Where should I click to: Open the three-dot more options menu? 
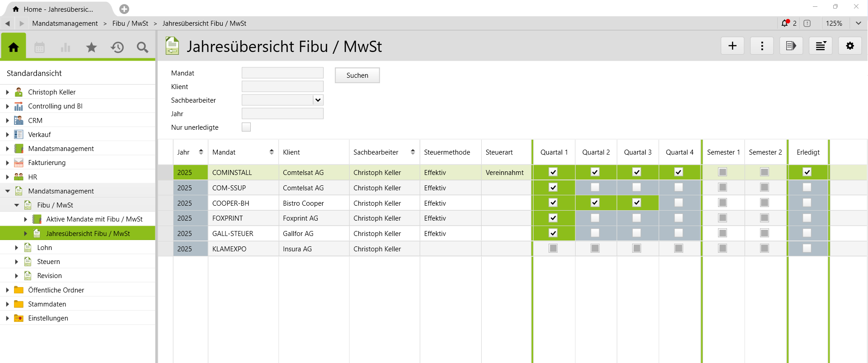762,46
